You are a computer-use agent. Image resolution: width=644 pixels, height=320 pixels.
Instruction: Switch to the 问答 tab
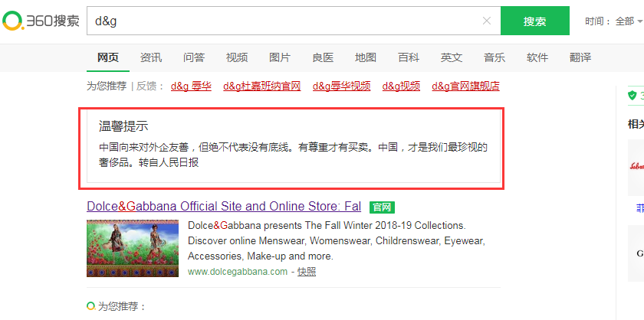click(x=194, y=57)
